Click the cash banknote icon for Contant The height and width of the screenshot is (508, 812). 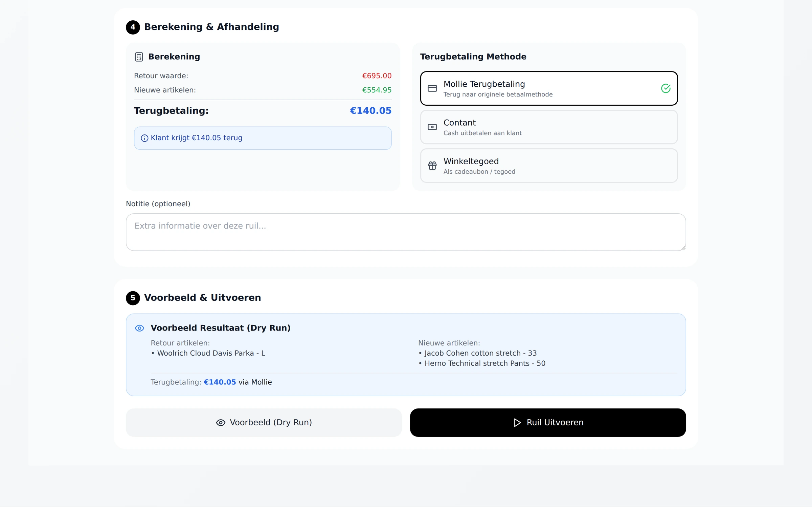(x=432, y=127)
